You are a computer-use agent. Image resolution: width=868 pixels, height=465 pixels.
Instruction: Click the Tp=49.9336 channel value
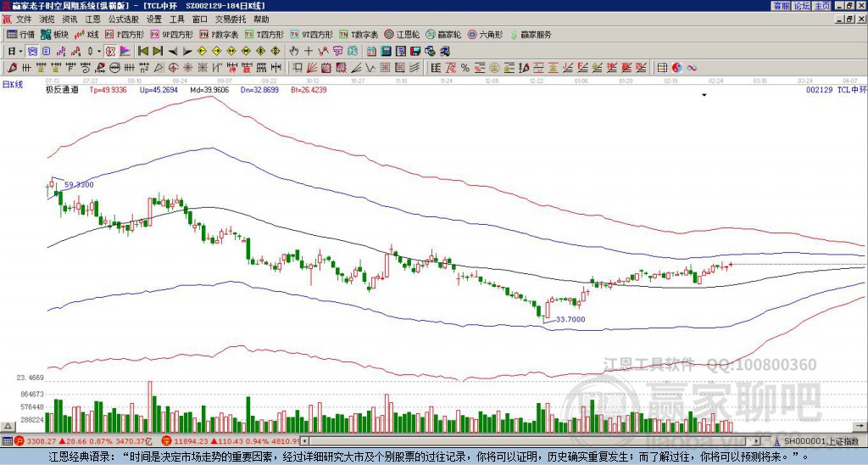click(x=108, y=89)
